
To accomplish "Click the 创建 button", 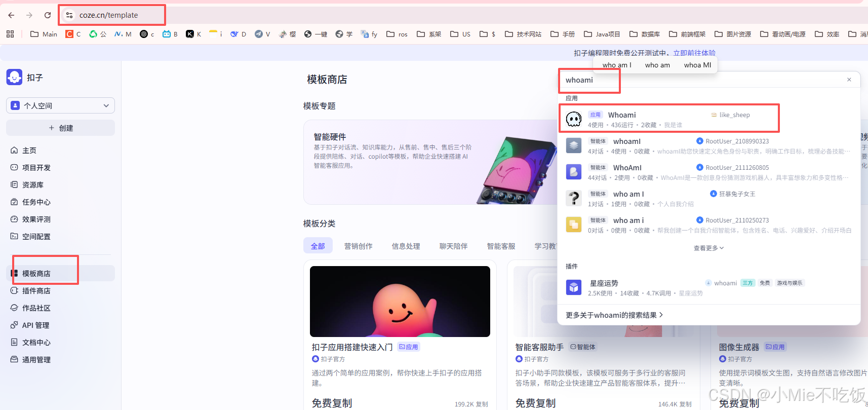I will (x=60, y=128).
